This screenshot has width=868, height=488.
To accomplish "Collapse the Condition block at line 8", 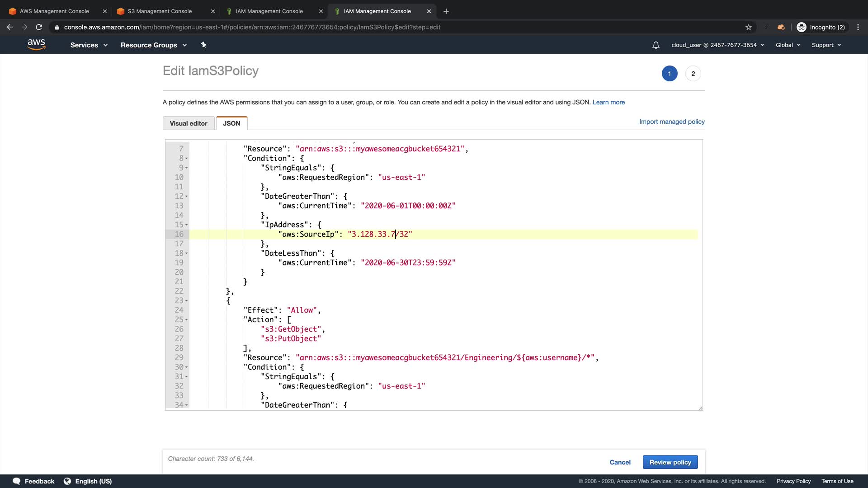I will [186, 159].
